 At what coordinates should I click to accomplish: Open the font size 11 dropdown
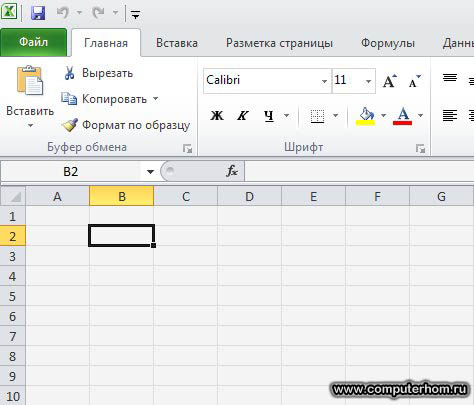(368, 81)
